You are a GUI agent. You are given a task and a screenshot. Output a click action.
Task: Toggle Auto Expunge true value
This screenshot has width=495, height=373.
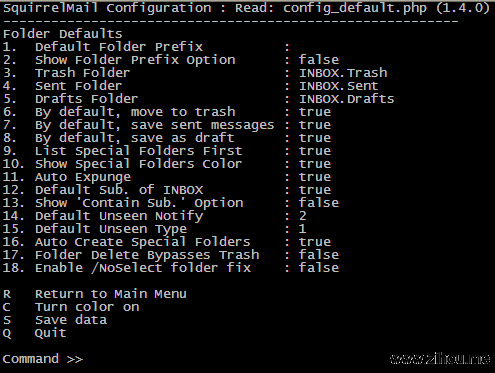point(315,177)
